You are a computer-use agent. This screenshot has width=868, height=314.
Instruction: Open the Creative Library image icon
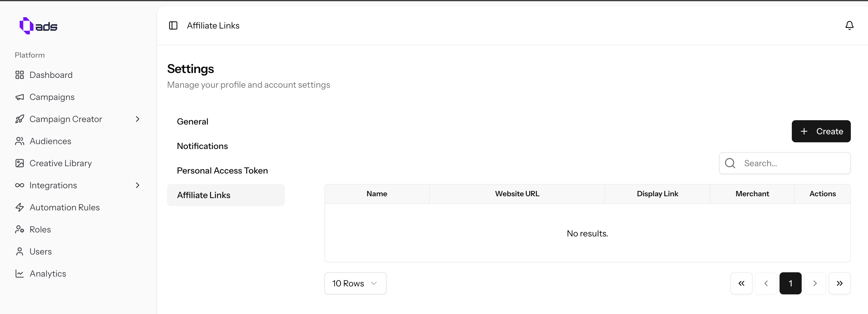coord(20,163)
